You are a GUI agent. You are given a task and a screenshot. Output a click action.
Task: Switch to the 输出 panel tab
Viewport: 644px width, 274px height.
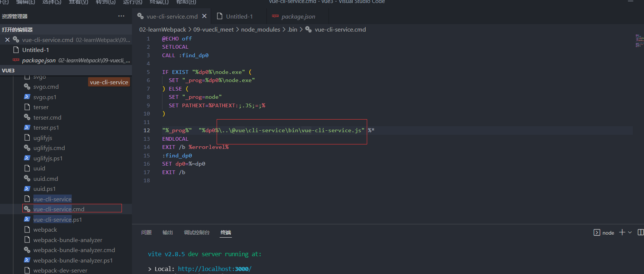[x=168, y=232]
